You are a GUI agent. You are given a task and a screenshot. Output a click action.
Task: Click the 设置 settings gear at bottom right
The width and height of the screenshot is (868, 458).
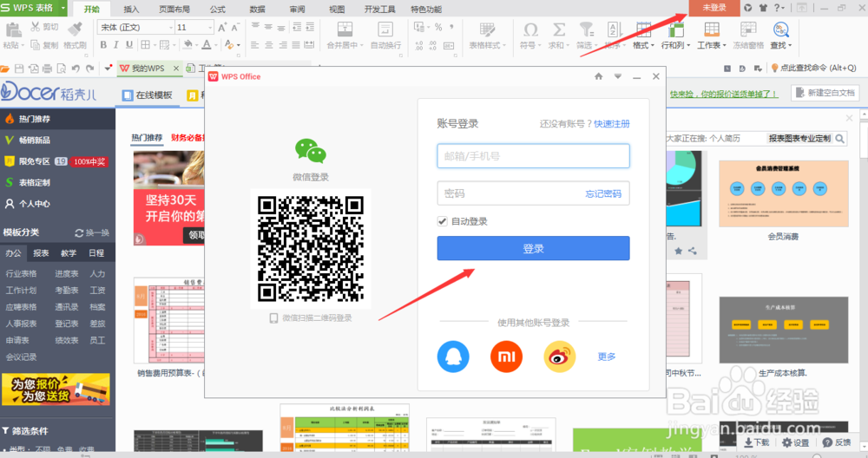795,442
